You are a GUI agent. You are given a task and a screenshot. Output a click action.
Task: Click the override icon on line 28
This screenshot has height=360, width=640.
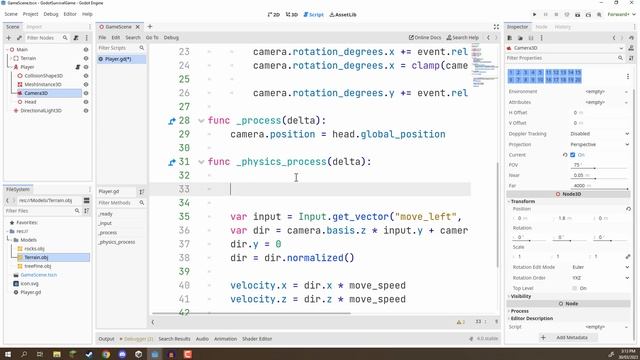pyautogui.click(x=172, y=121)
